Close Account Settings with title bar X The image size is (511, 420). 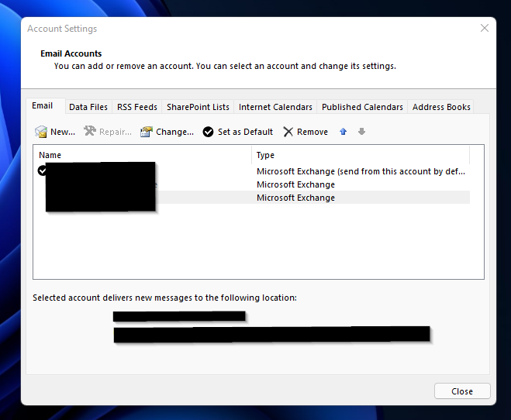click(485, 28)
